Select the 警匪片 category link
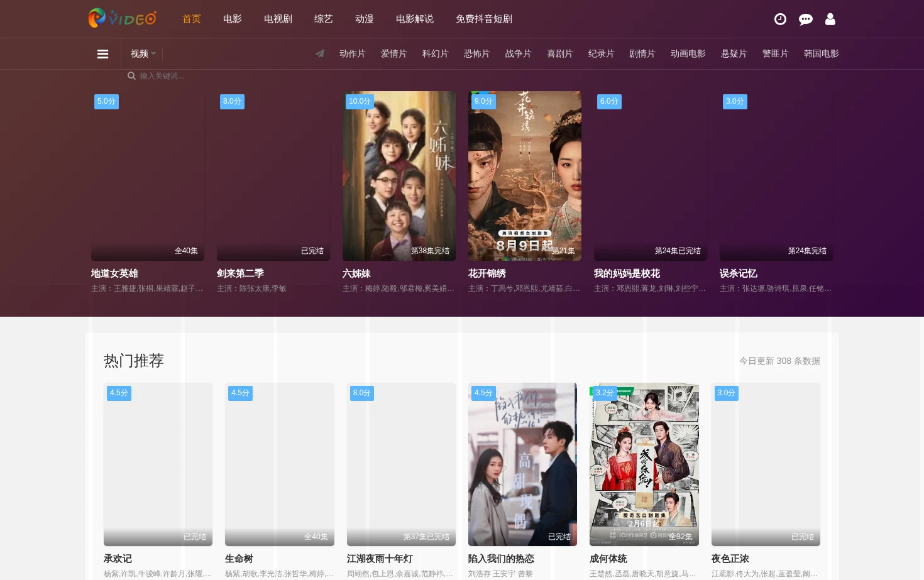The width and height of the screenshot is (924, 580). [776, 54]
